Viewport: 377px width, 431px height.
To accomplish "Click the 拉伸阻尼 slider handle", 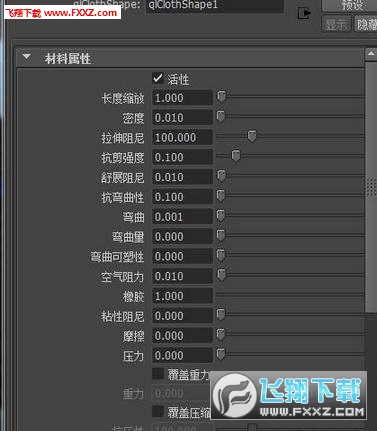I will point(252,136).
